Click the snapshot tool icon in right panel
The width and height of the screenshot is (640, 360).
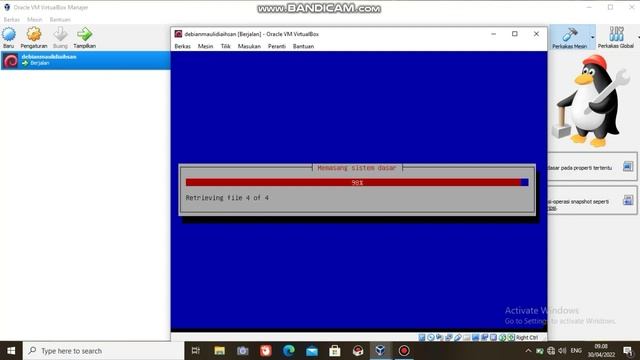(628, 200)
